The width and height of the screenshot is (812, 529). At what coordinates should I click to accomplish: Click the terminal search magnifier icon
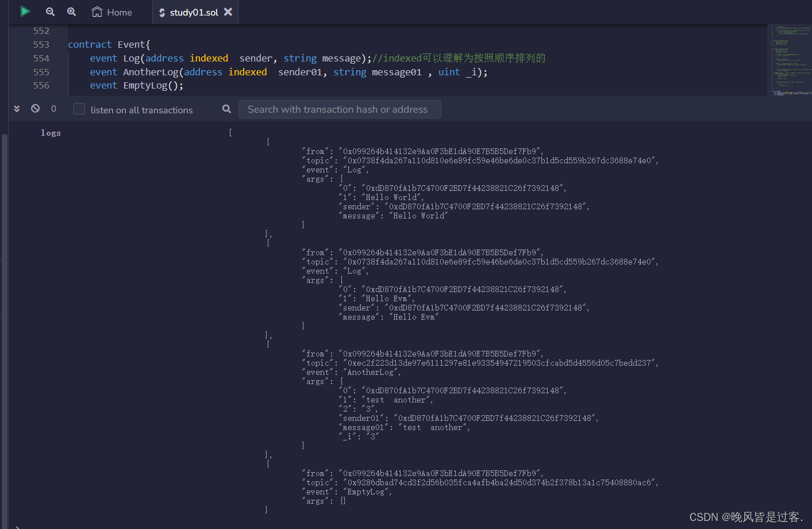coord(226,109)
